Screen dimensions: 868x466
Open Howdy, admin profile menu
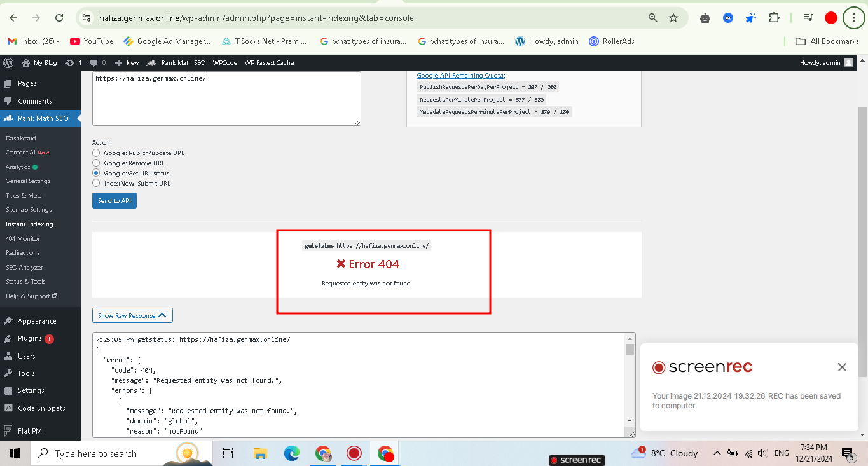[x=827, y=63]
